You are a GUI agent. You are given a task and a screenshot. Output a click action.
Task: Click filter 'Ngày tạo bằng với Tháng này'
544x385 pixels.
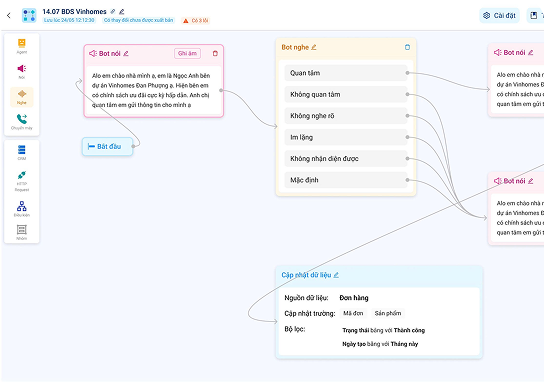click(x=380, y=344)
